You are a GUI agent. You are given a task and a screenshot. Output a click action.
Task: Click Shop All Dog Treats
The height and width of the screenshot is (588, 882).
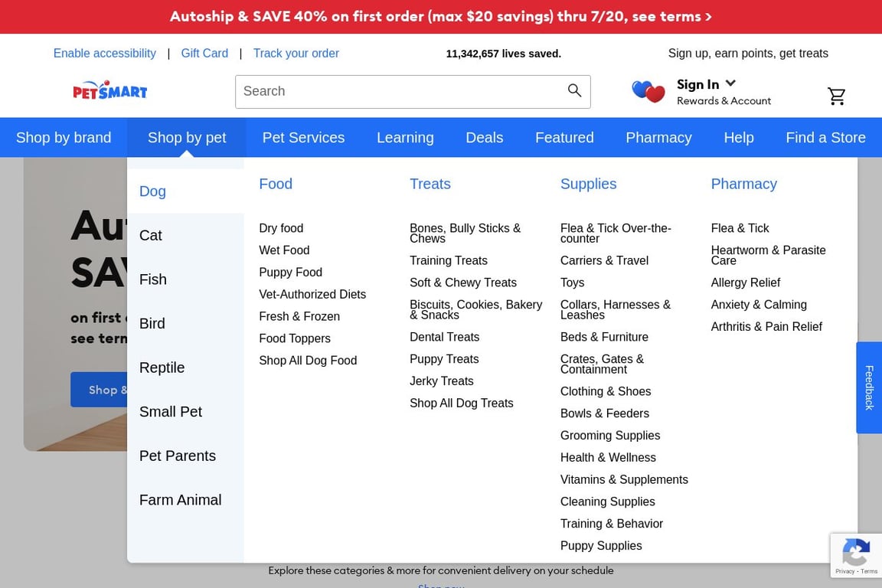point(461,403)
